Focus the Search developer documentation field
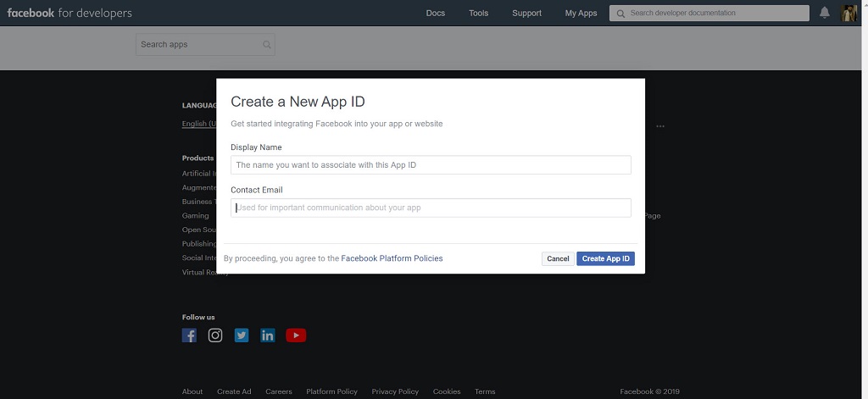The height and width of the screenshot is (399, 868). click(709, 14)
